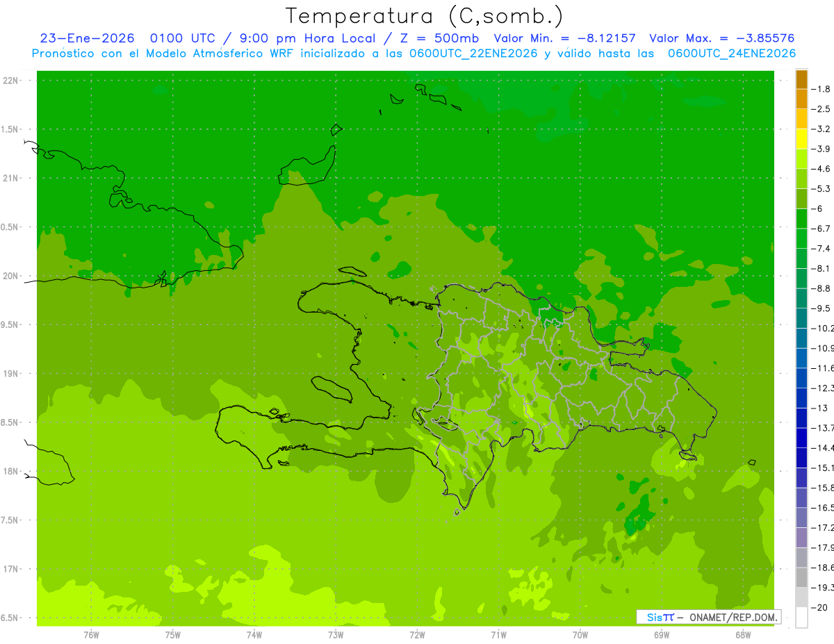Click the "-20" colorbar label
This screenshot has width=834, height=644.
[821, 608]
